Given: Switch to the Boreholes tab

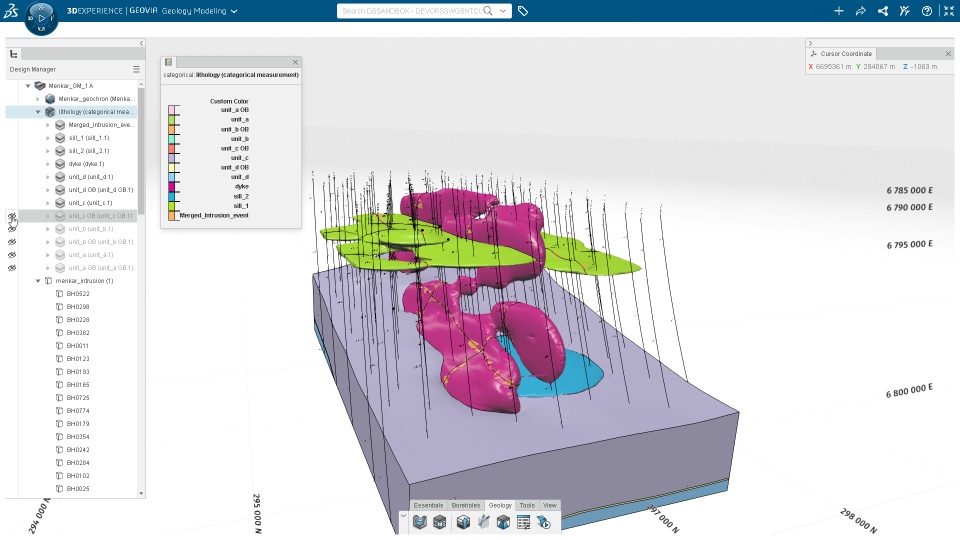Looking at the screenshot, I should point(466,505).
